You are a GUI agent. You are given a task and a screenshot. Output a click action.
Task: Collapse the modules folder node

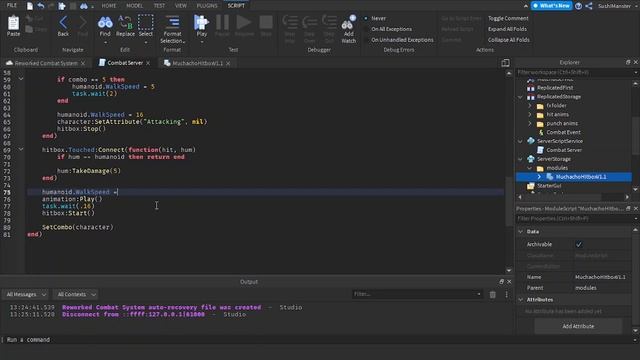pyautogui.click(x=530, y=168)
